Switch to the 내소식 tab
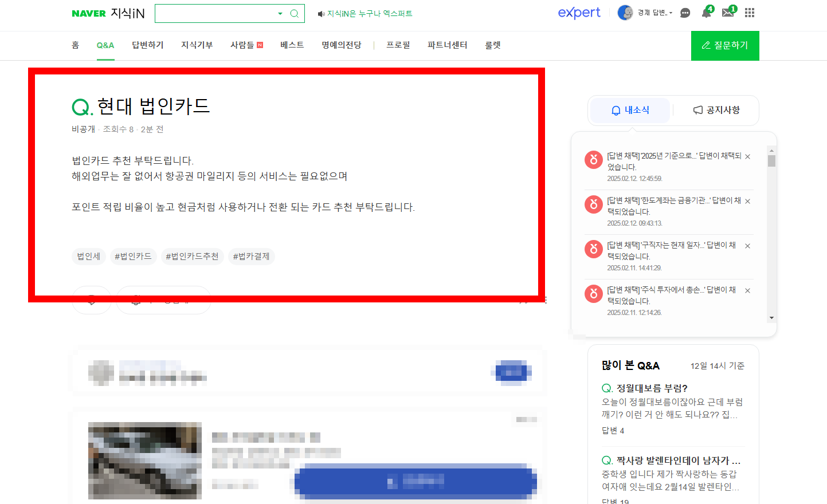Image resolution: width=827 pixels, height=504 pixels. click(x=630, y=110)
